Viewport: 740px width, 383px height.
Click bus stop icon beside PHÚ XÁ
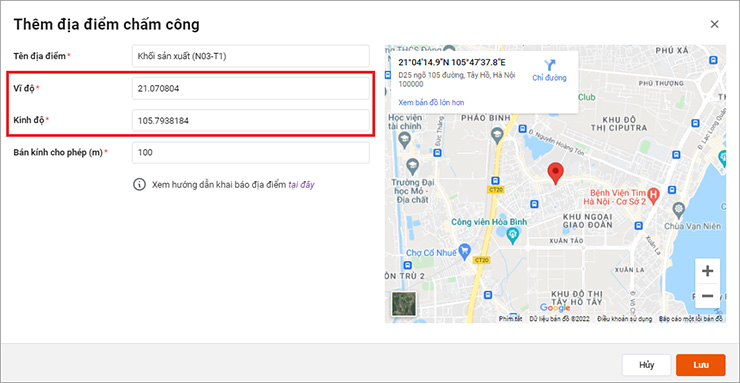[713, 60]
